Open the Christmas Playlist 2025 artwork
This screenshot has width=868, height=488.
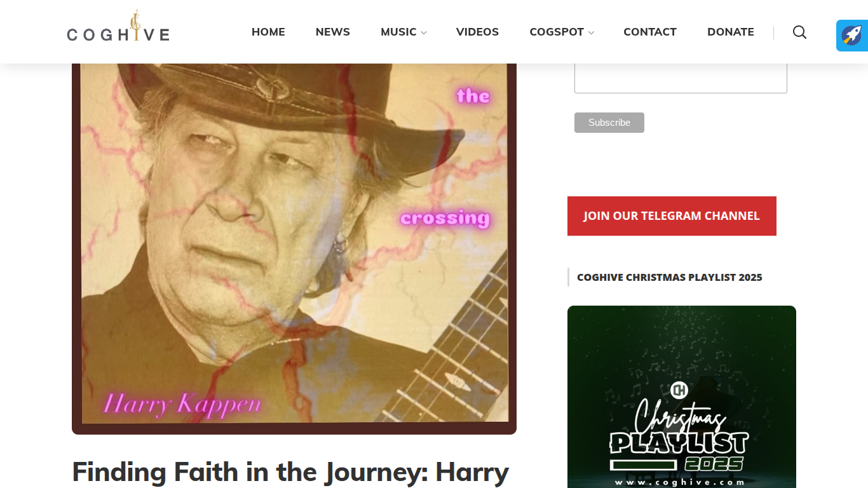pyautogui.click(x=682, y=396)
